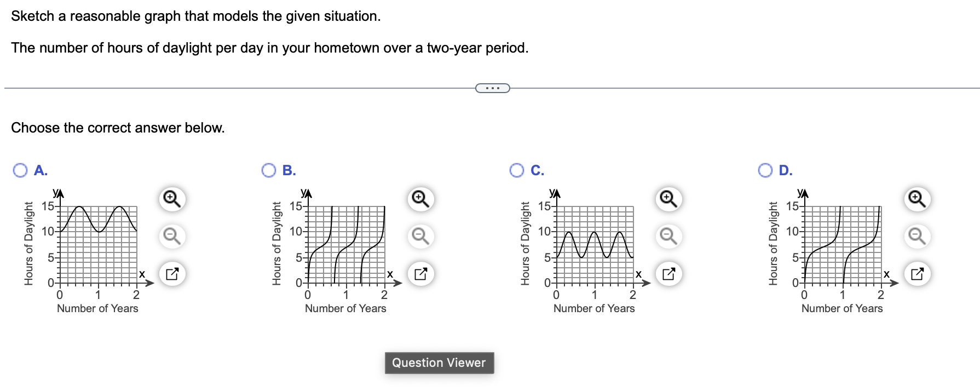The image size is (980, 391).
Task: Zoom in on graph for option C
Action: (667, 199)
